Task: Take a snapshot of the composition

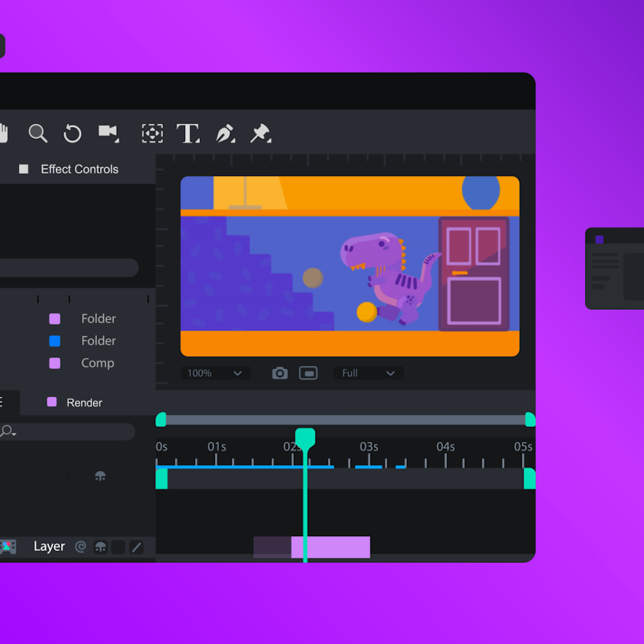Action: tap(280, 373)
